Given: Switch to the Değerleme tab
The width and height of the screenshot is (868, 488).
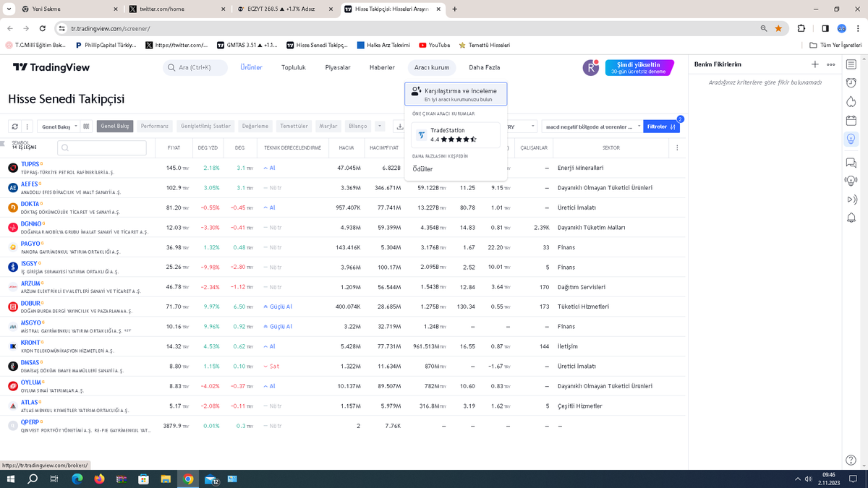Looking at the screenshot, I should 255,126.
